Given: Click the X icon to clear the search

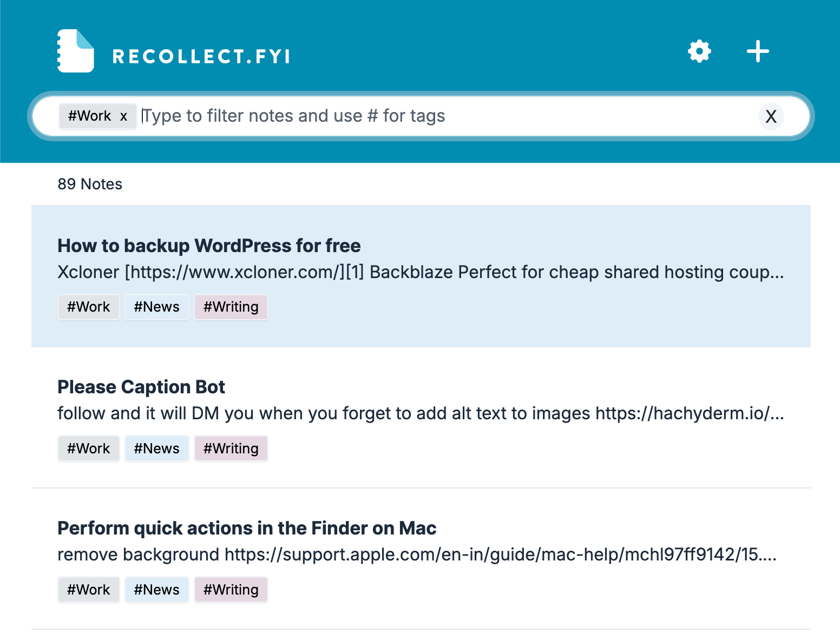Looking at the screenshot, I should tap(771, 116).
